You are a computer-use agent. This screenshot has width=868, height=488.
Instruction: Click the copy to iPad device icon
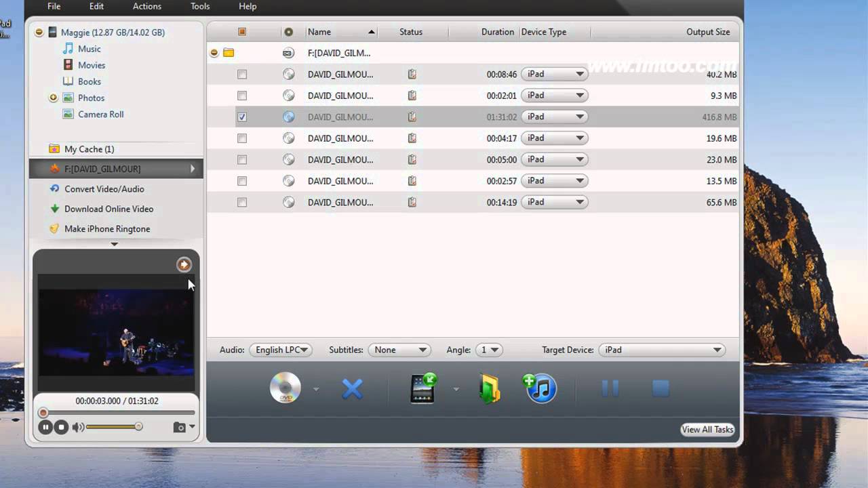click(423, 388)
